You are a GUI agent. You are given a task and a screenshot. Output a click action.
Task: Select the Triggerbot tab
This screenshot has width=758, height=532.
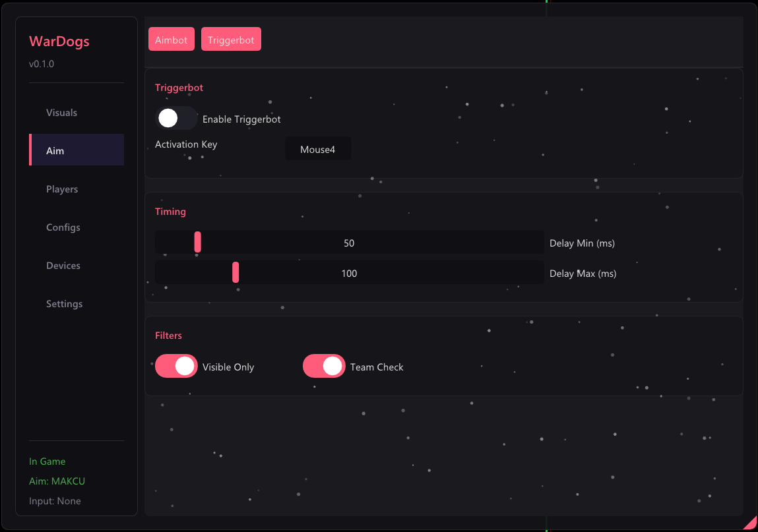tap(231, 39)
